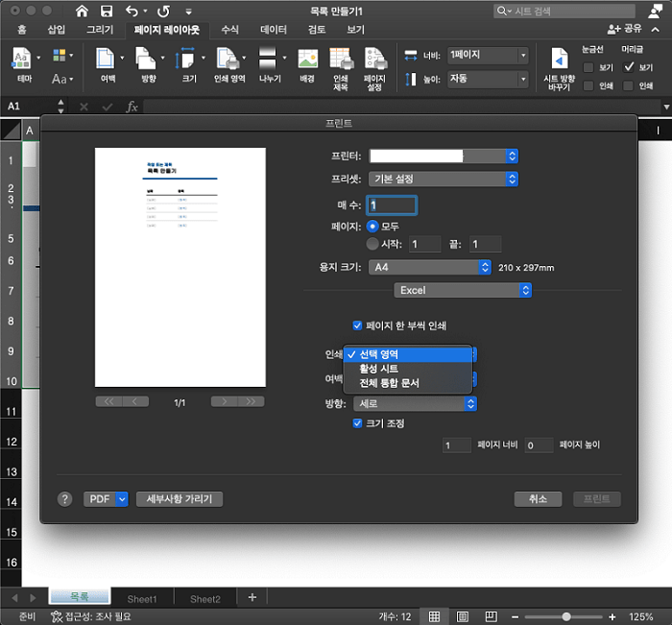The image size is (672, 625).
Task: Switch to the Formulas (수식) tab
Action: (229, 30)
